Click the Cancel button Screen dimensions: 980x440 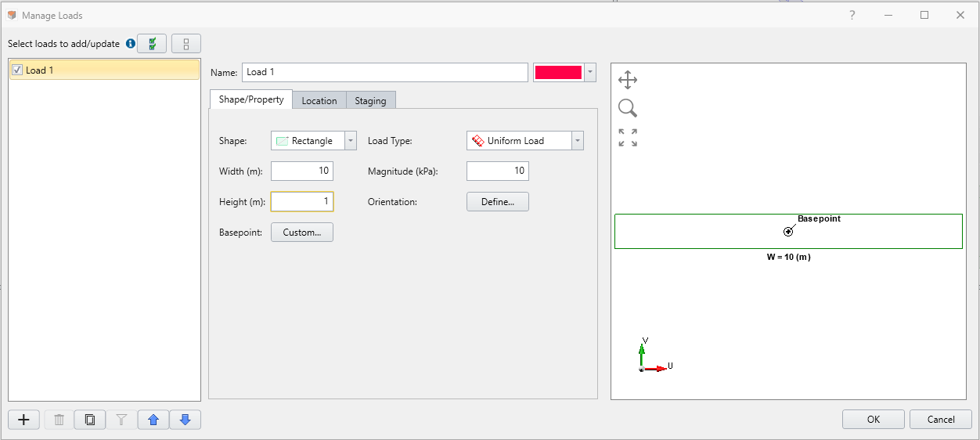click(941, 420)
